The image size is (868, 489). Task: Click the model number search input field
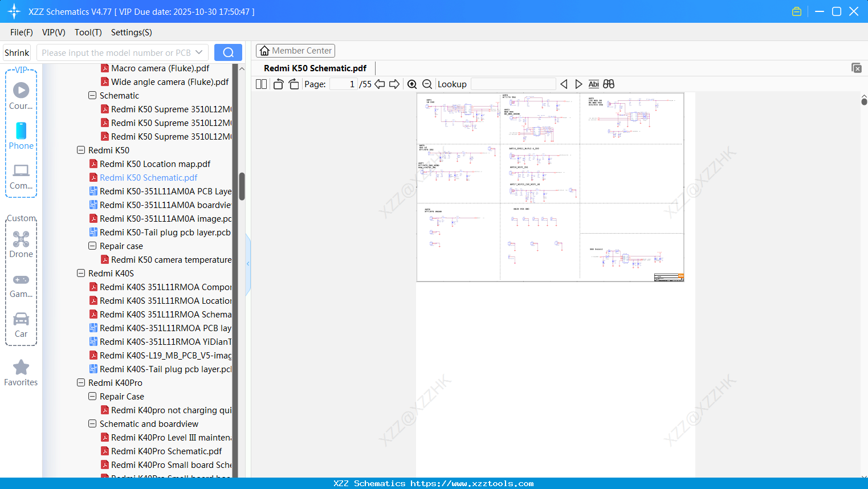[116, 52]
